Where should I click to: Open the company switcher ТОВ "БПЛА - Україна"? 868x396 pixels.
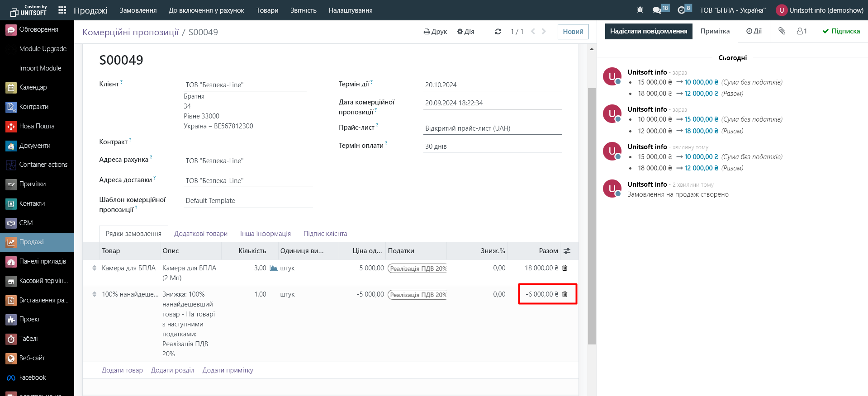click(x=732, y=10)
